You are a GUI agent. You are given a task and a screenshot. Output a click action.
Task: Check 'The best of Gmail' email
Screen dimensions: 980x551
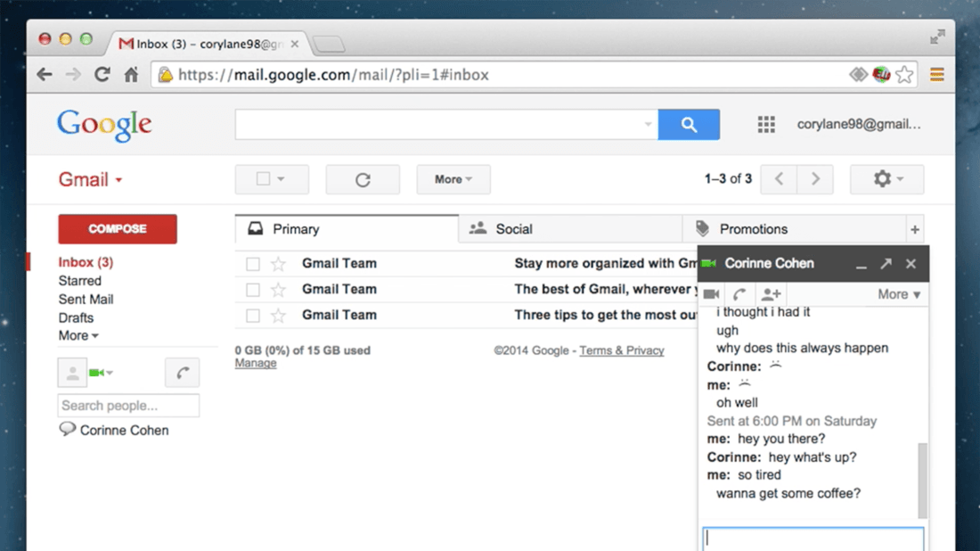coord(252,290)
